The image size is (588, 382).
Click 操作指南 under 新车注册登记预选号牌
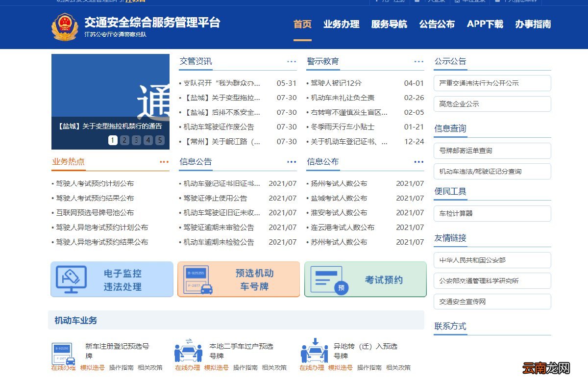[x=121, y=368]
